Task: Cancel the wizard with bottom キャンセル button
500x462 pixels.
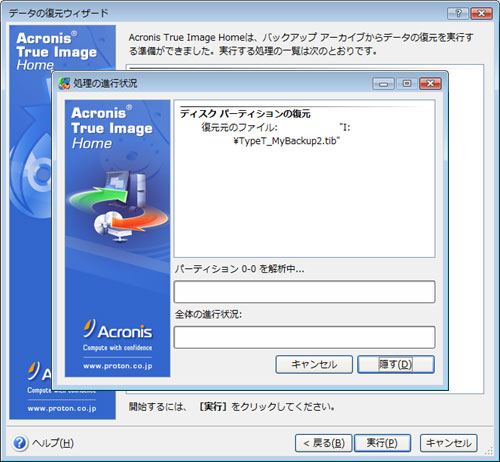Action: pyautogui.click(x=449, y=443)
